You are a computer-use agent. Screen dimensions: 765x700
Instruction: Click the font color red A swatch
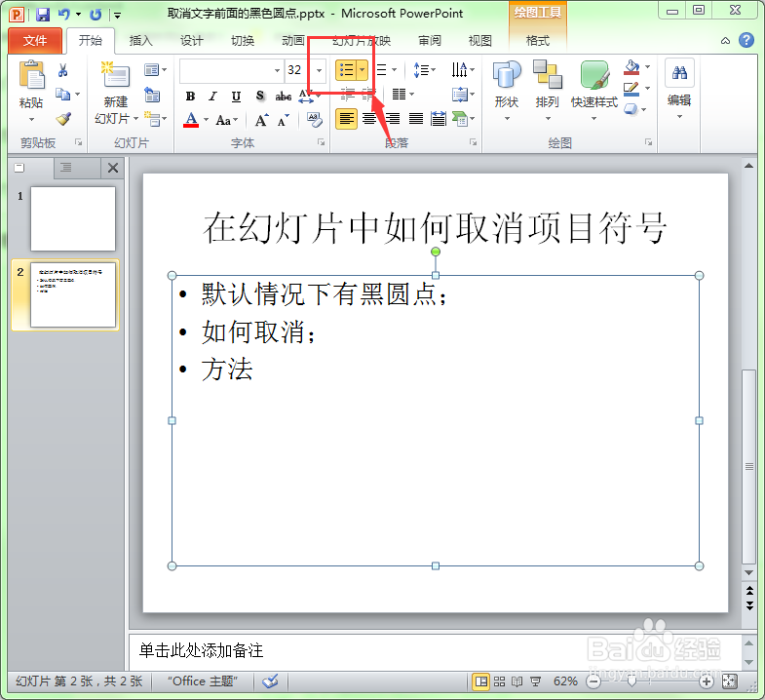pyautogui.click(x=191, y=120)
